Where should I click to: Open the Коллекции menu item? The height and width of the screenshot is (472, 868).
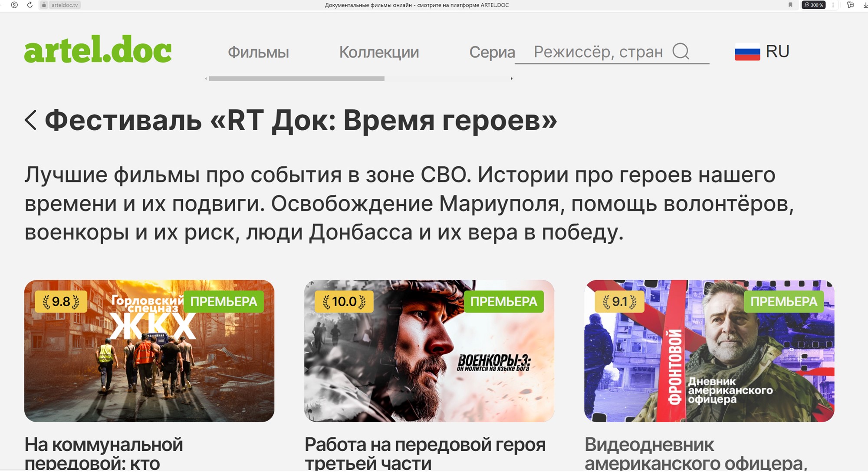(x=379, y=52)
